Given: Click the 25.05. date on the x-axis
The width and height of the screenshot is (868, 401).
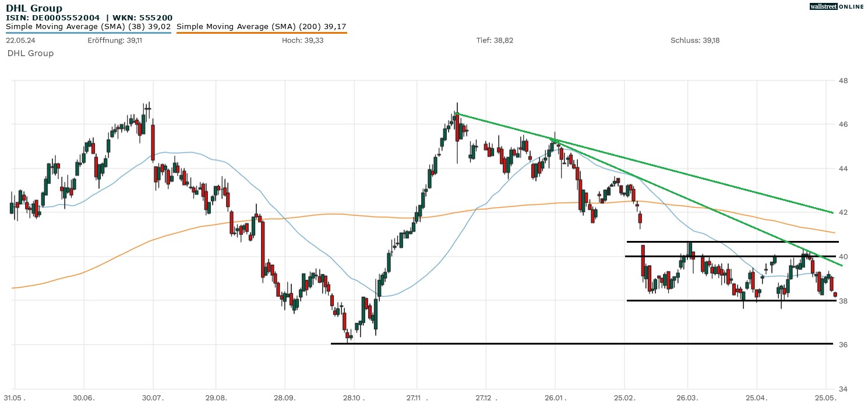Looking at the screenshot, I should click(826, 398).
